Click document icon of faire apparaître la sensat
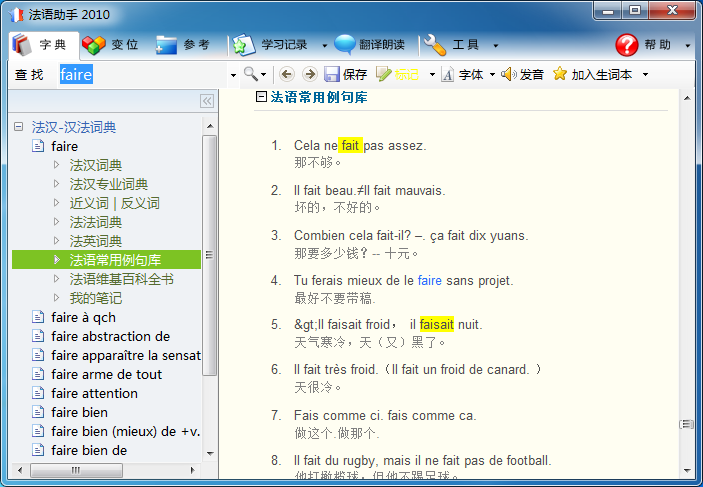This screenshot has height=487, width=703. (x=38, y=355)
